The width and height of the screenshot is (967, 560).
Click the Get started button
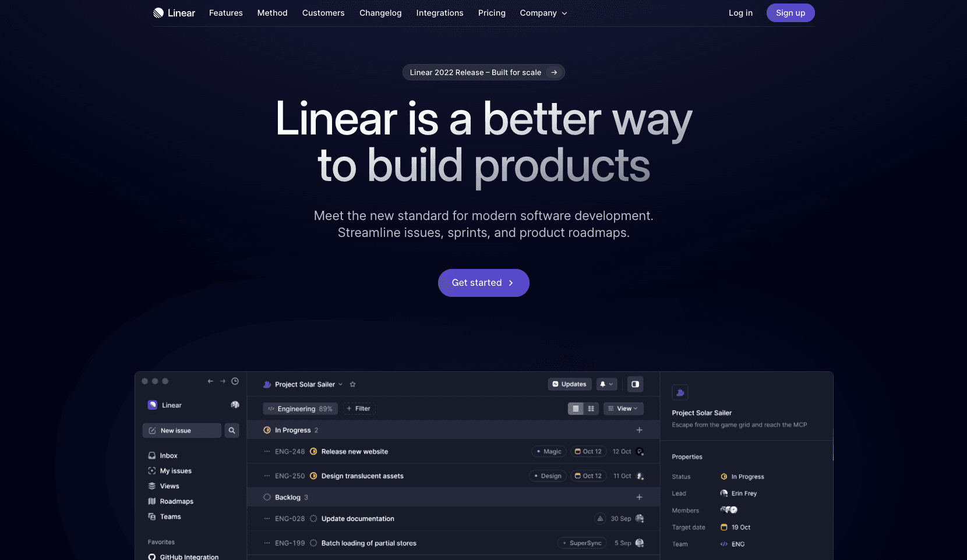tap(484, 283)
